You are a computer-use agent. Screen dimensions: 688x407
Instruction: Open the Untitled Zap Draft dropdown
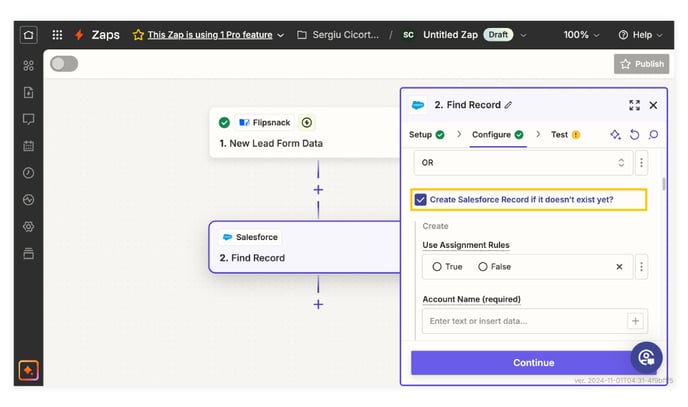click(x=523, y=35)
